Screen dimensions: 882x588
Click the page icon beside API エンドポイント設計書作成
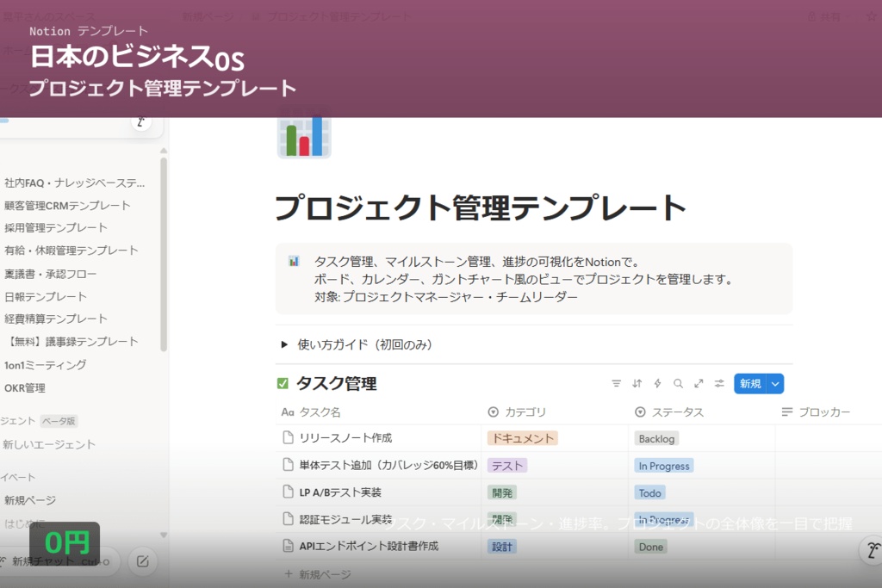288,545
